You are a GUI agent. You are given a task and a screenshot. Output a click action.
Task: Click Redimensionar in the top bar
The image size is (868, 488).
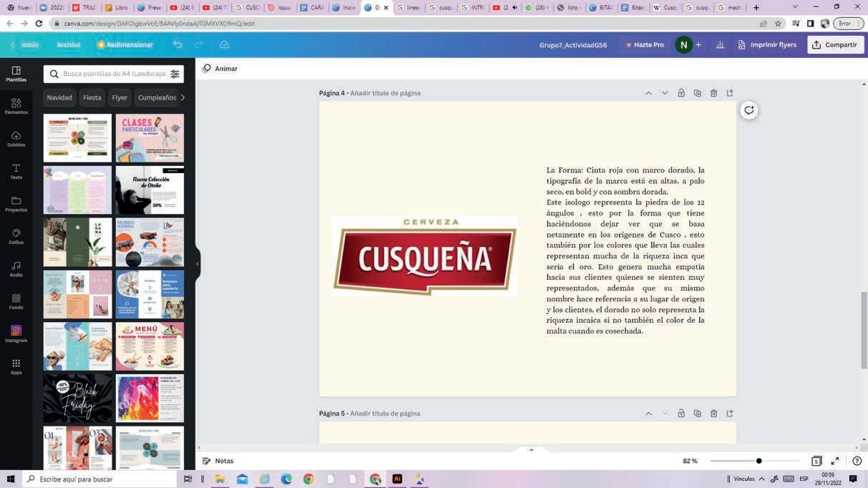pos(125,44)
